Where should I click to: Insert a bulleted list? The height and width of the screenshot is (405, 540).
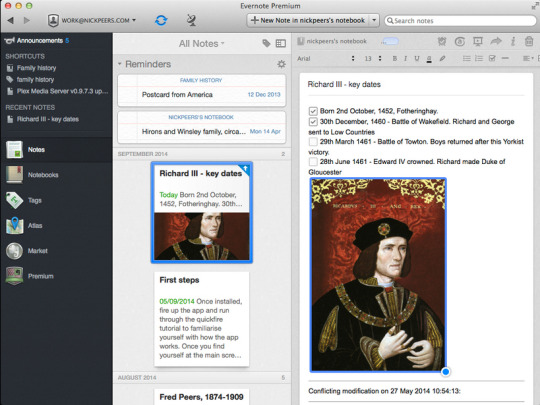pyautogui.click(x=467, y=59)
